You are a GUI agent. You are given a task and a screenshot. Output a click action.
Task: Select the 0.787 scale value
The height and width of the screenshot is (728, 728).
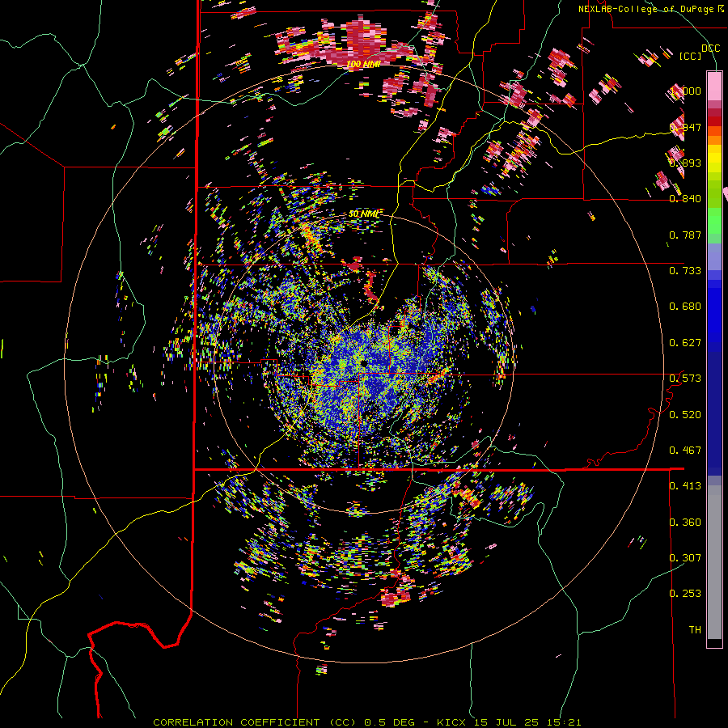(685, 235)
